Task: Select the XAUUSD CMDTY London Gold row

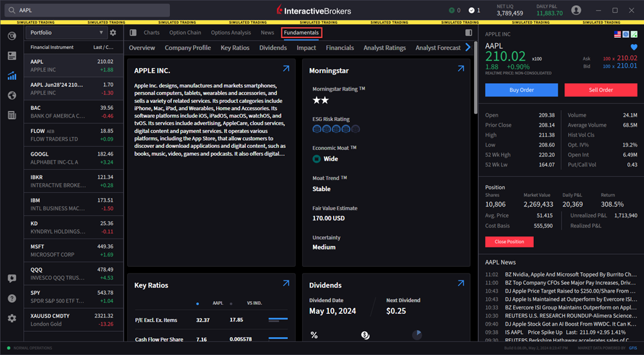Action: (x=73, y=320)
